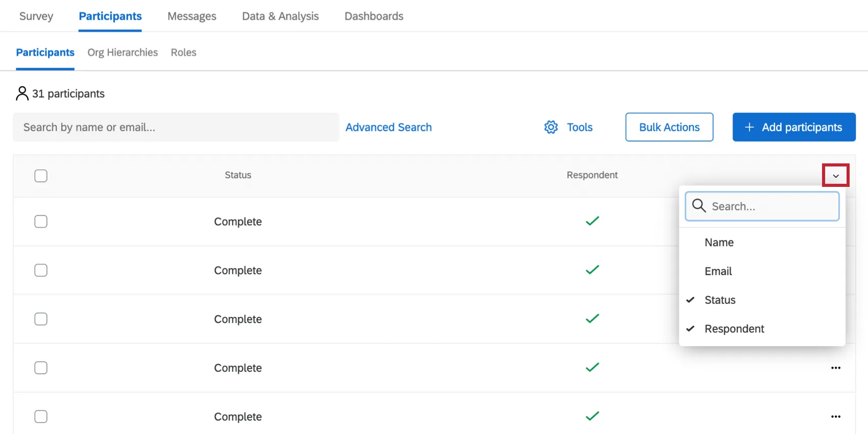
Task: Click the participants person icon
Action: (x=22, y=93)
